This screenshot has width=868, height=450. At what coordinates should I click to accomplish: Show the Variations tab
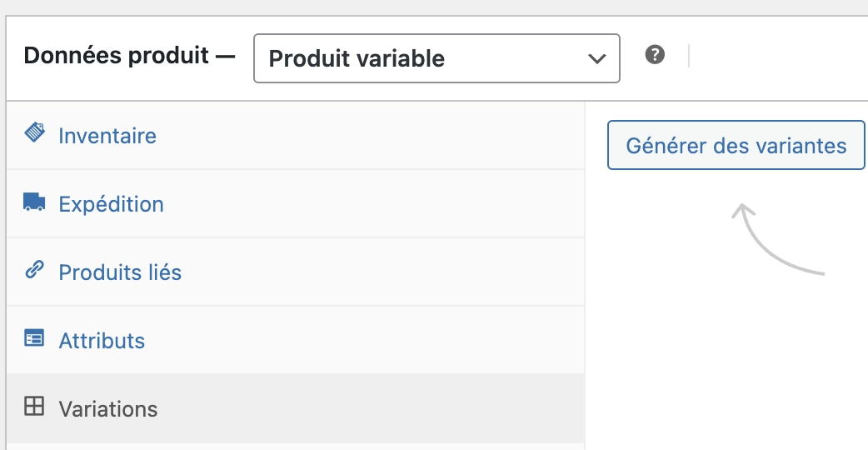point(107,409)
